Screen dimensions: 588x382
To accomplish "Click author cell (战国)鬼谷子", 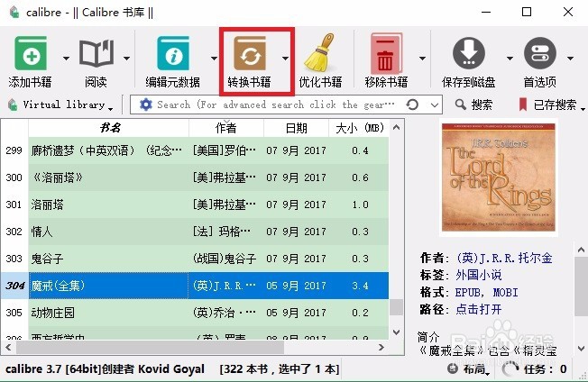I will [225, 259].
